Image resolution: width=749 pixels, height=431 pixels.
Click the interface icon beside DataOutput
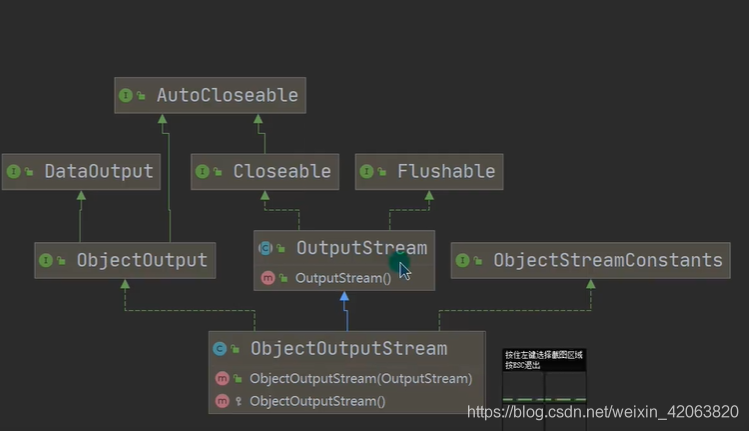click(14, 172)
